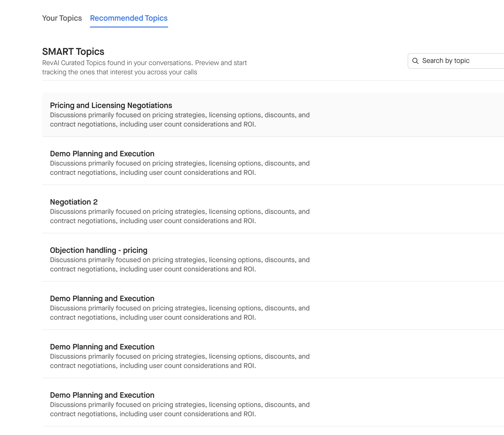The height and width of the screenshot is (435, 504).
Task: Click the Pricing and Licensing Negotiations description
Action: pyautogui.click(x=180, y=119)
